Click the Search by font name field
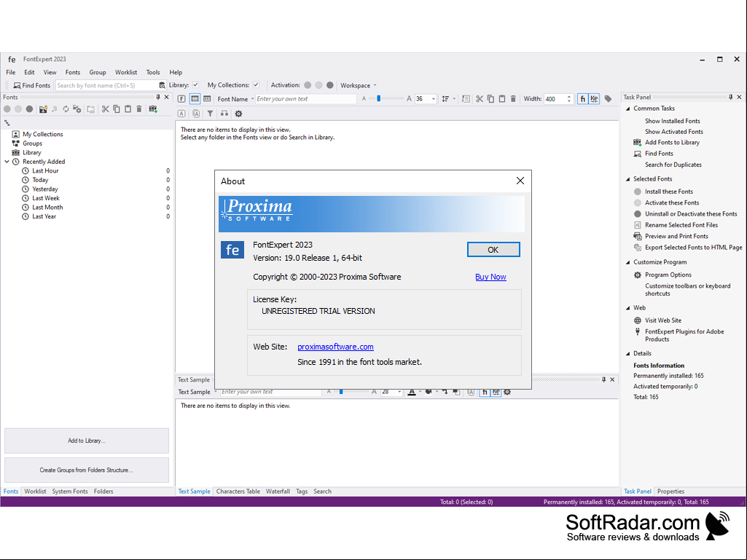Viewport: 747px width, 560px height. point(106,85)
